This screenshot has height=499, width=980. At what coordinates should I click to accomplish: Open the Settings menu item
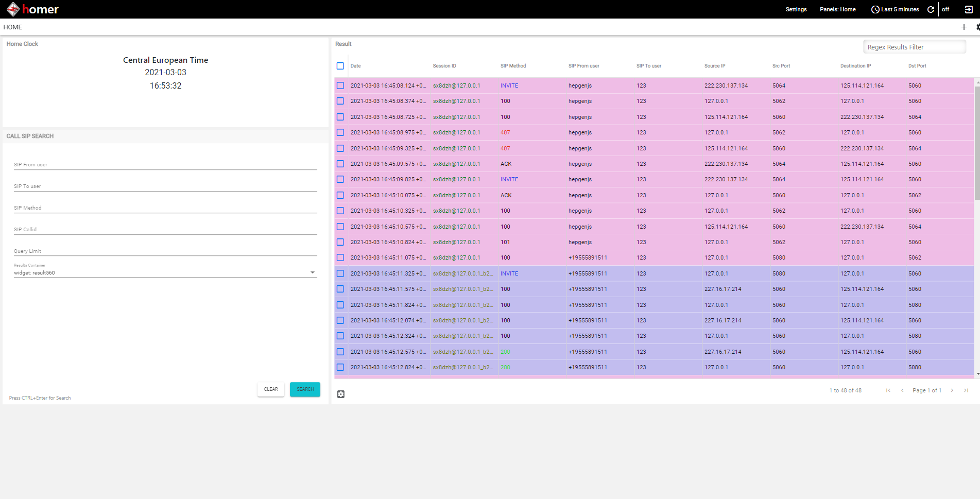[x=796, y=9]
